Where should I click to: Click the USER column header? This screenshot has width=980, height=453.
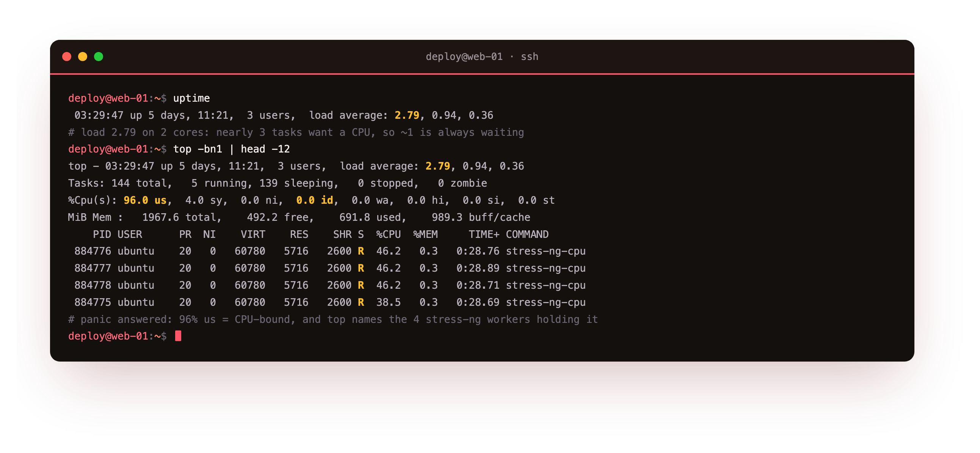(x=130, y=234)
